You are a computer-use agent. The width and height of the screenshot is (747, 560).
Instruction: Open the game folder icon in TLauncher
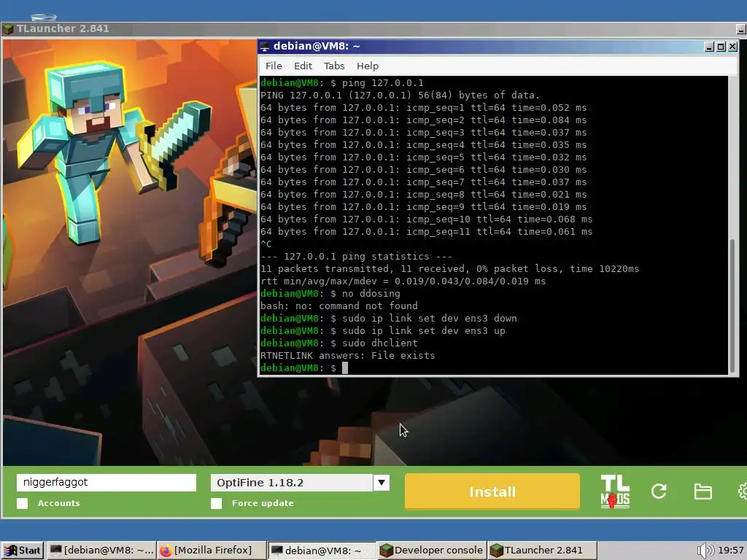click(703, 491)
